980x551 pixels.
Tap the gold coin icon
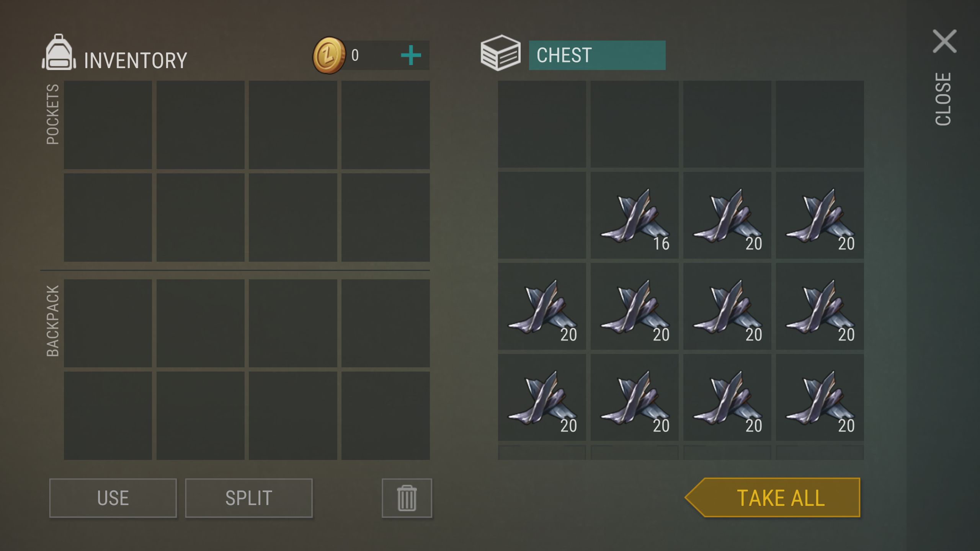pos(329,55)
